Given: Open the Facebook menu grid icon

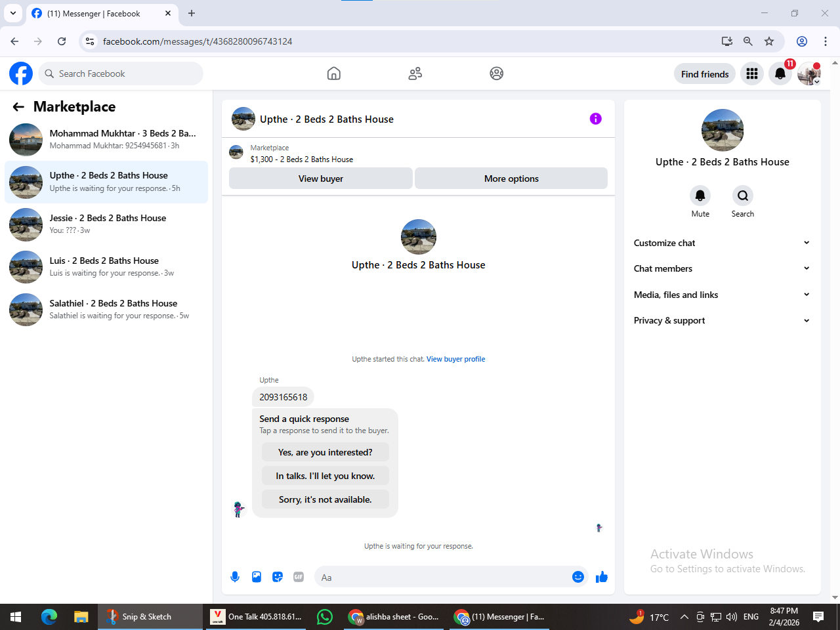Looking at the screenshot, I should [x=752, y=73].
